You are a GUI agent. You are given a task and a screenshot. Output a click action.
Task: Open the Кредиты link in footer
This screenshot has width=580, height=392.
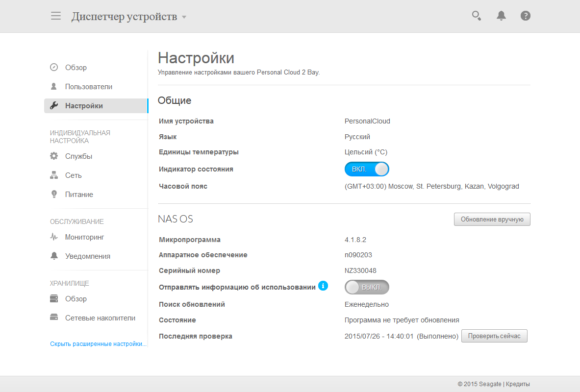click(x=518, y=384)
